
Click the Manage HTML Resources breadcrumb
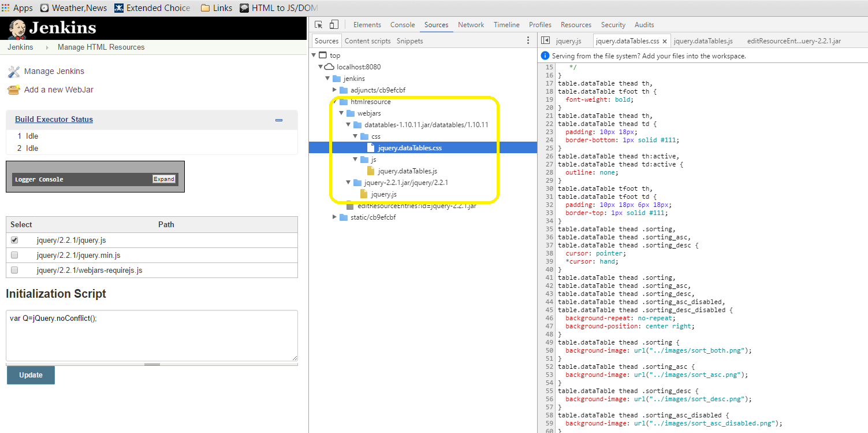coord(101,47)
